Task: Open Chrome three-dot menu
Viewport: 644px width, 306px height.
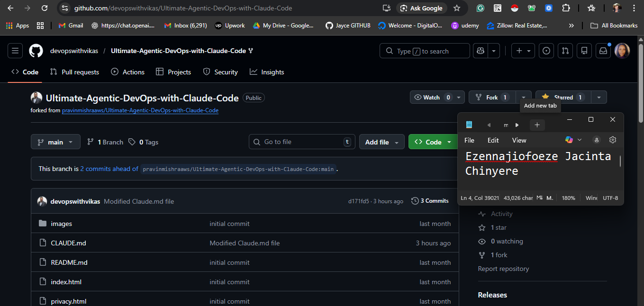Action: coord(634,8)
